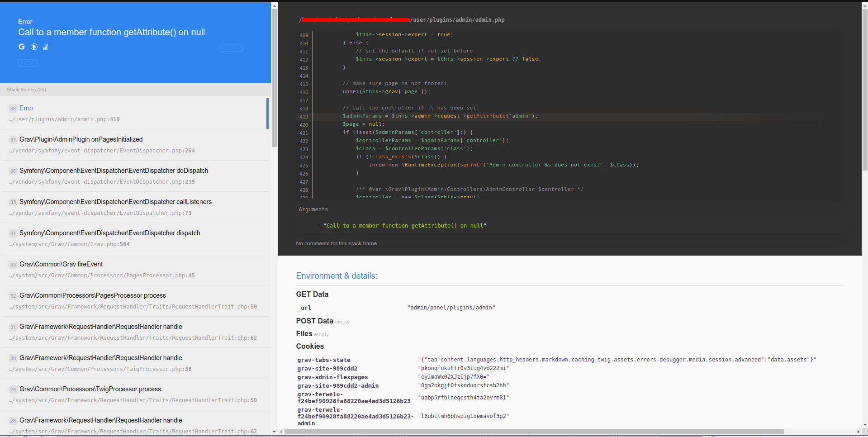Click right arrow of the horizontal scrollbar
Image resolution: width=868 pixels, height=437 pixels.
858,432
